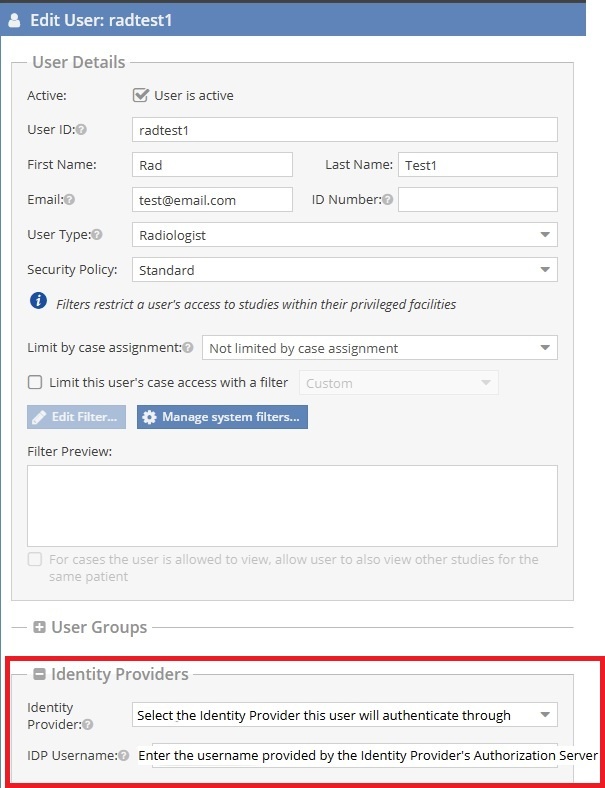The width and height of the screenshot is (605, 788).
Task: Click the Email help question mark icon
Action: point(70,200)
